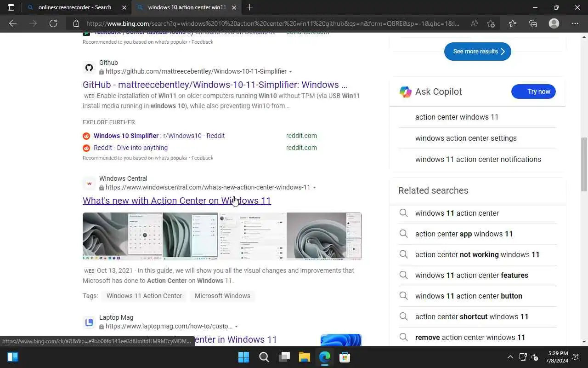Viewport: 588px width, 368px height.
Task: Go back to the previous page
Action: coord(13,23)
